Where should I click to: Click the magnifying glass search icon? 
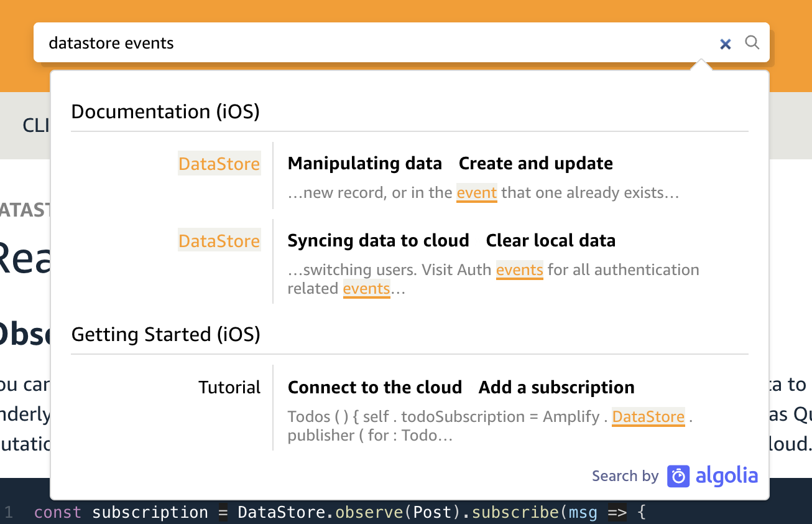752,43
